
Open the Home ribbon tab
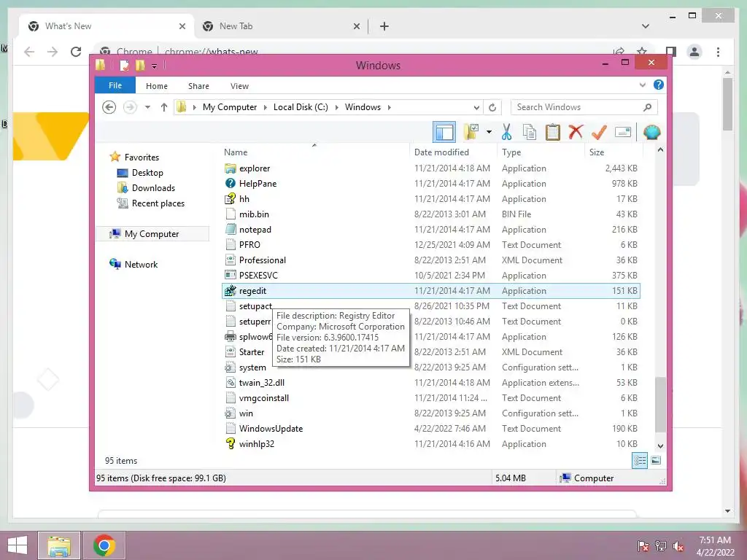[157, 86]
